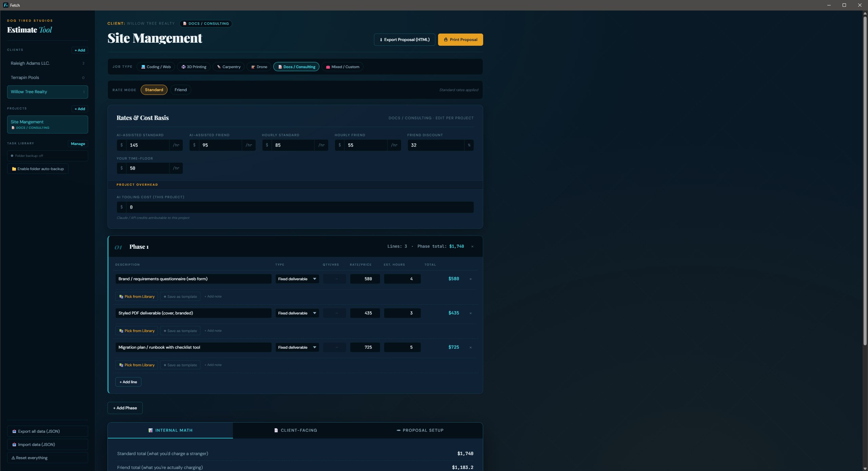868x471 pixels.
Task: Add a new client
Action: 80,50
